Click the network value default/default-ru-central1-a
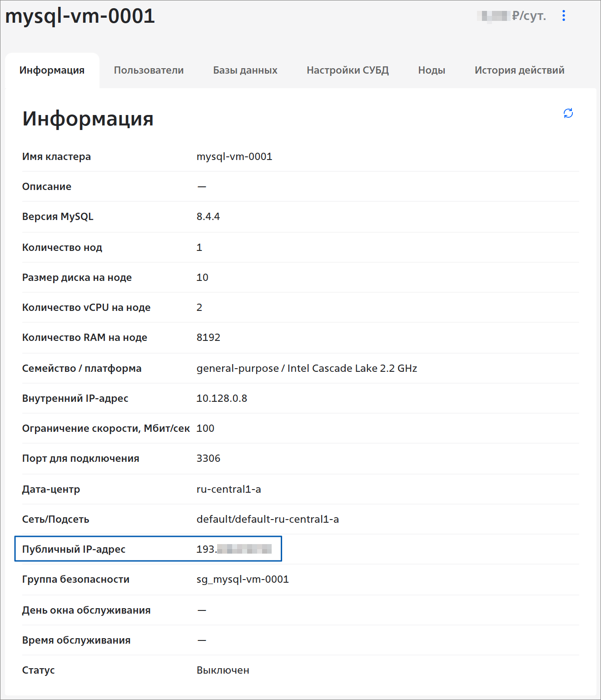 268,519
